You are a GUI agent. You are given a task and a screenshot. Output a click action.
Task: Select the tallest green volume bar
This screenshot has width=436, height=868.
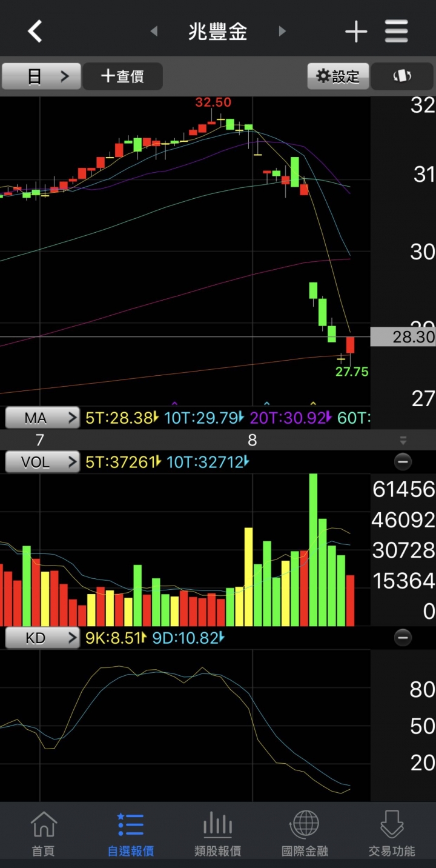point(313,550)
